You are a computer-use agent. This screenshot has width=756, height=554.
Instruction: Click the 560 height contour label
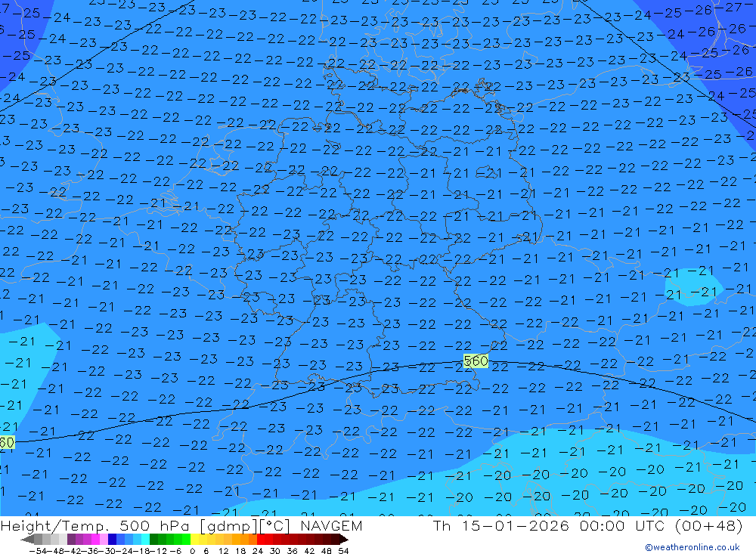[x=476, y=361]
